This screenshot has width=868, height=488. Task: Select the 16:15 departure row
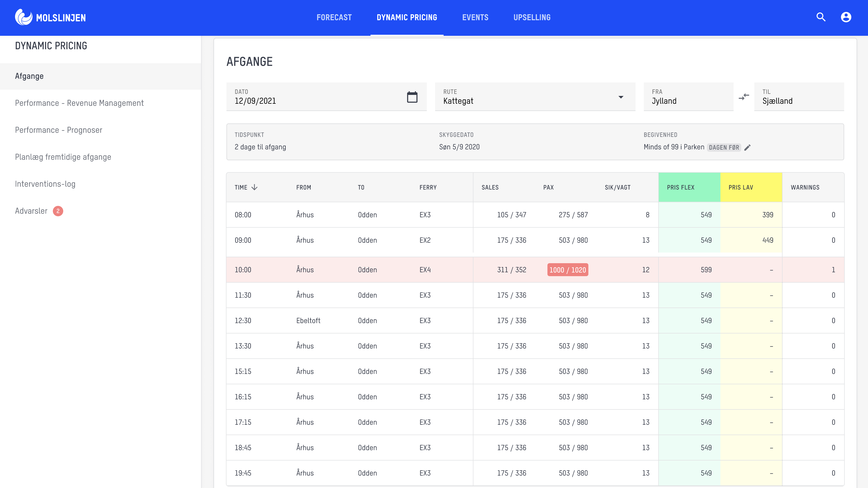coord(535,397)
